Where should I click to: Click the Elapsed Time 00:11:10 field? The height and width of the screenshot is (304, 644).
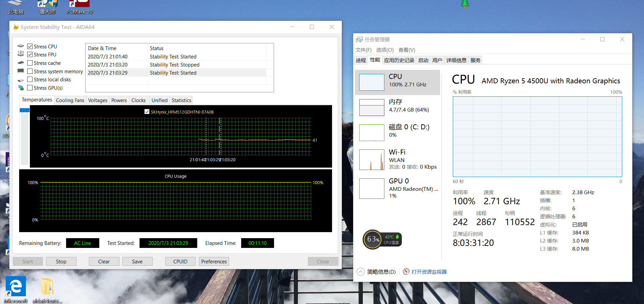pyautogui.click(x=258, y=243)
